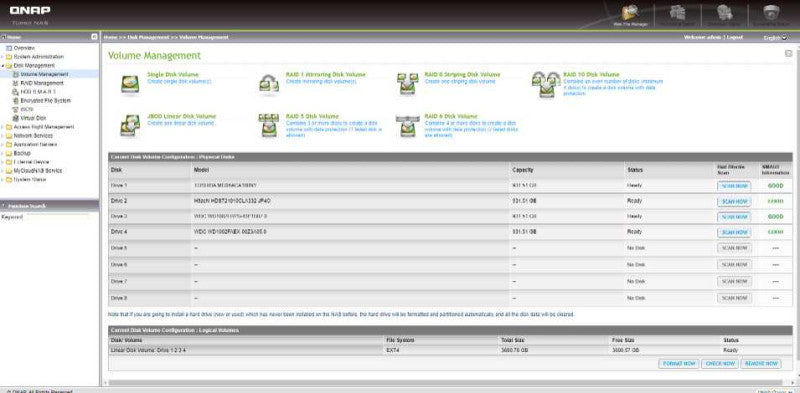Screen dimensions: 800x393
Task: Click the JBOD Linear Disk Volume link
Action: pos(181,116)
